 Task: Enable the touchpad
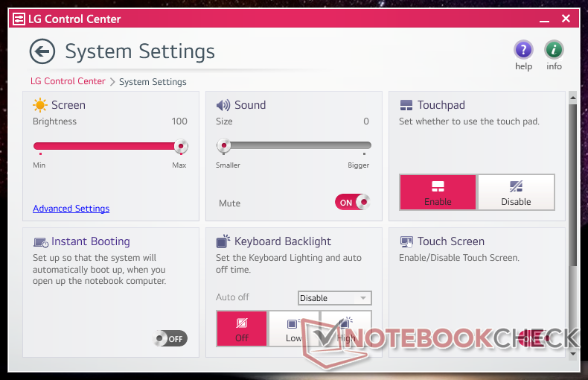coord(438,192)
